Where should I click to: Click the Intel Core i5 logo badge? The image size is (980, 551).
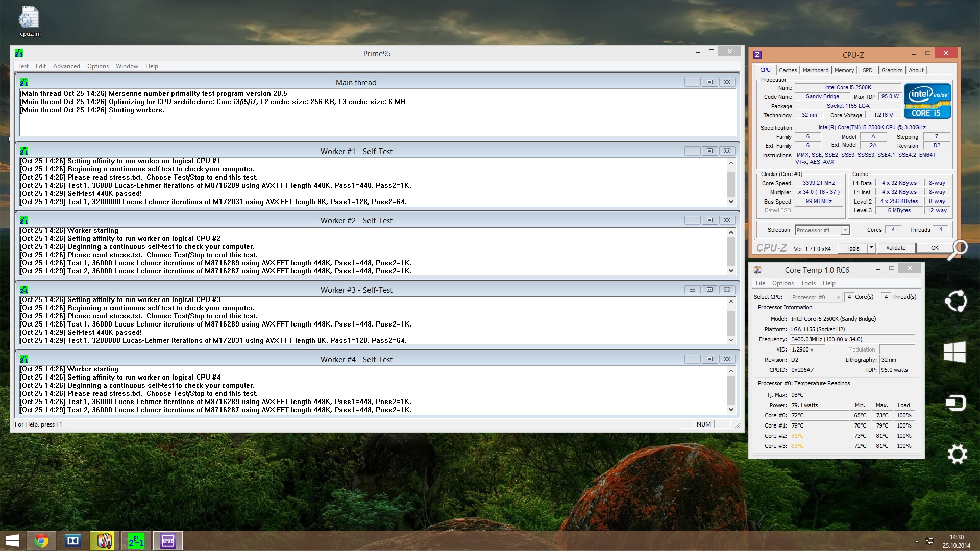click(x=927, y=101)
